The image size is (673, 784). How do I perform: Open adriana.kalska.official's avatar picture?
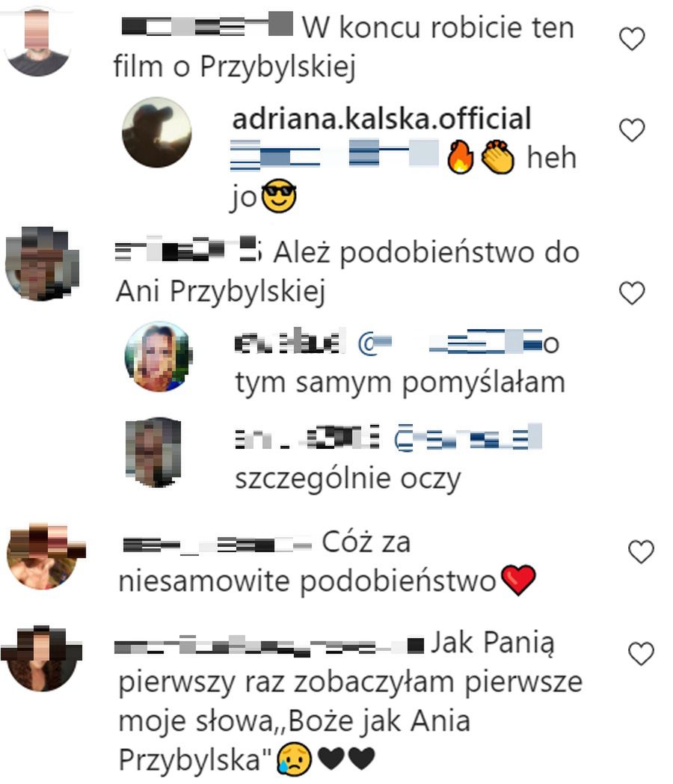(157, 132)
